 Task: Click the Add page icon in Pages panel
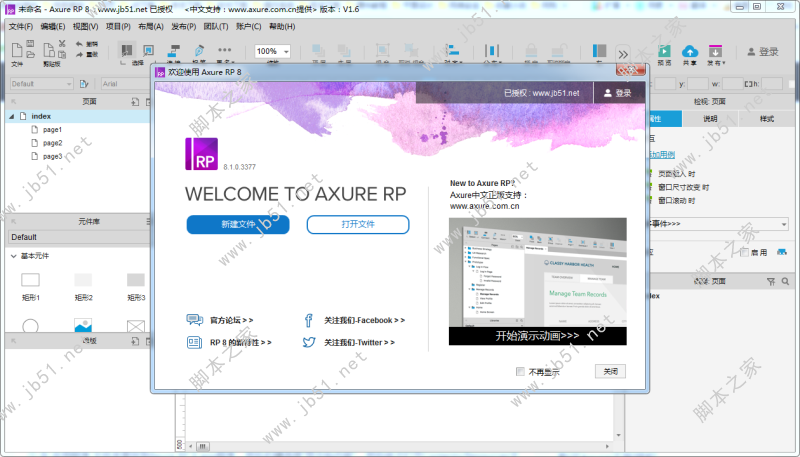[135, 101]
